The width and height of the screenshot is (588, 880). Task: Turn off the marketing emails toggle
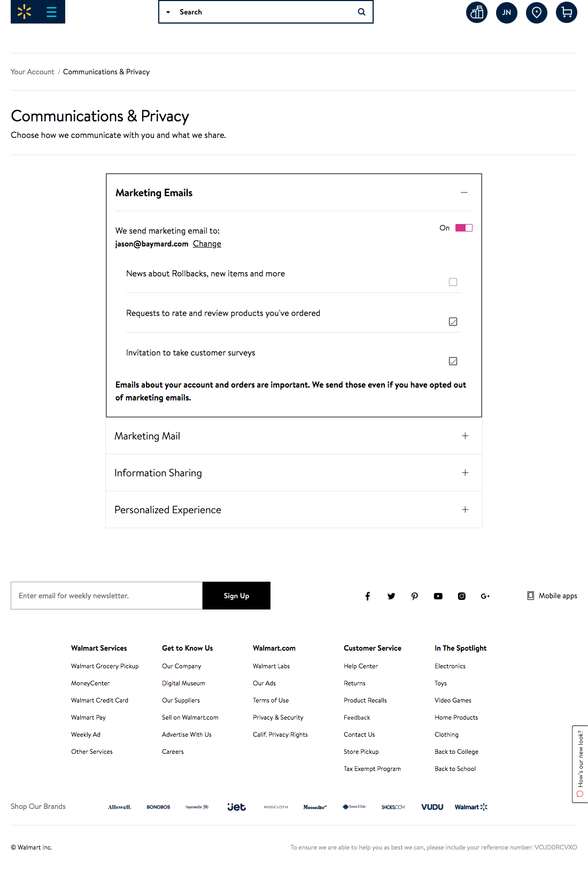point(463,228)
